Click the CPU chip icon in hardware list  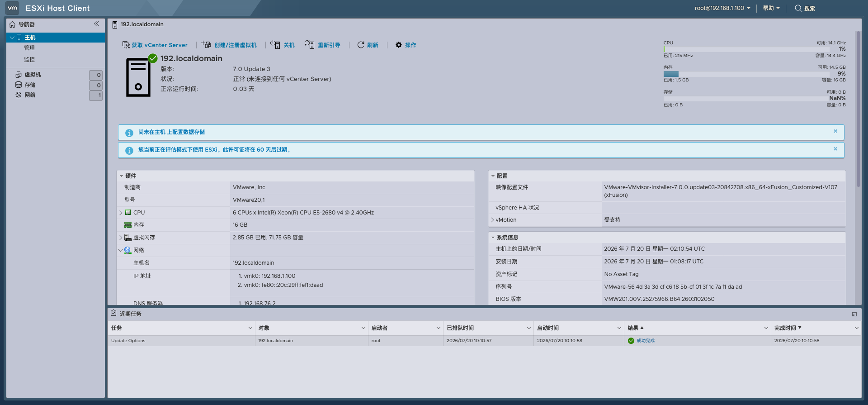[x=128, y=212]
